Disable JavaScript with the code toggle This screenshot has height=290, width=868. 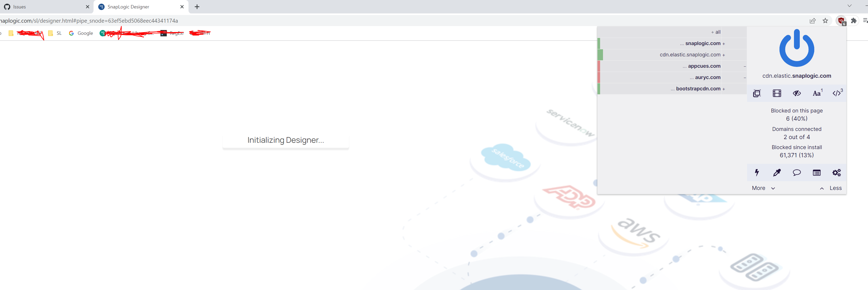[837, 93]
